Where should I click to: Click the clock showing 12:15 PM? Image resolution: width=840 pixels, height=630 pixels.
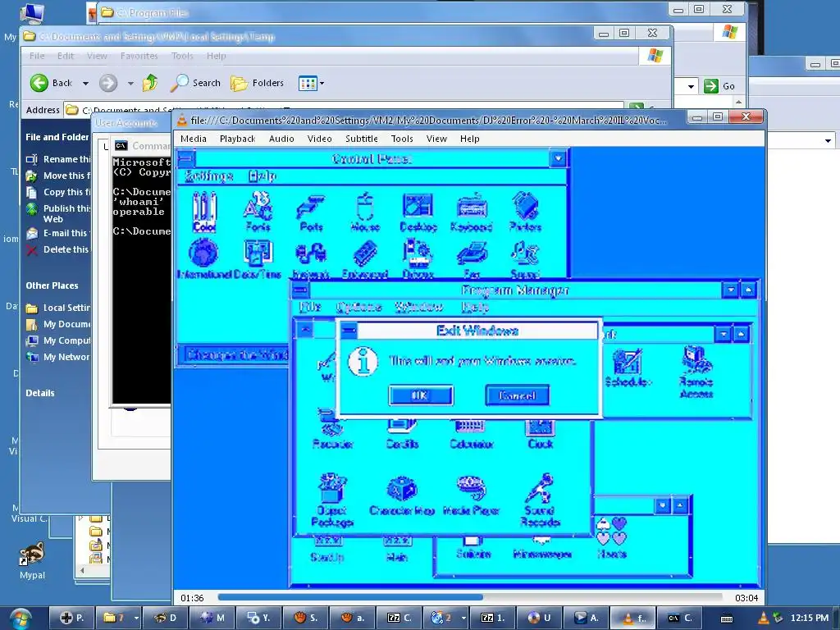pos(809,619)
